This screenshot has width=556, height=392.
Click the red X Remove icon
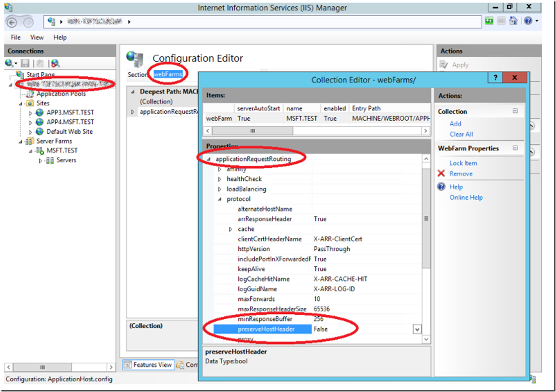[x=442, y=173]
